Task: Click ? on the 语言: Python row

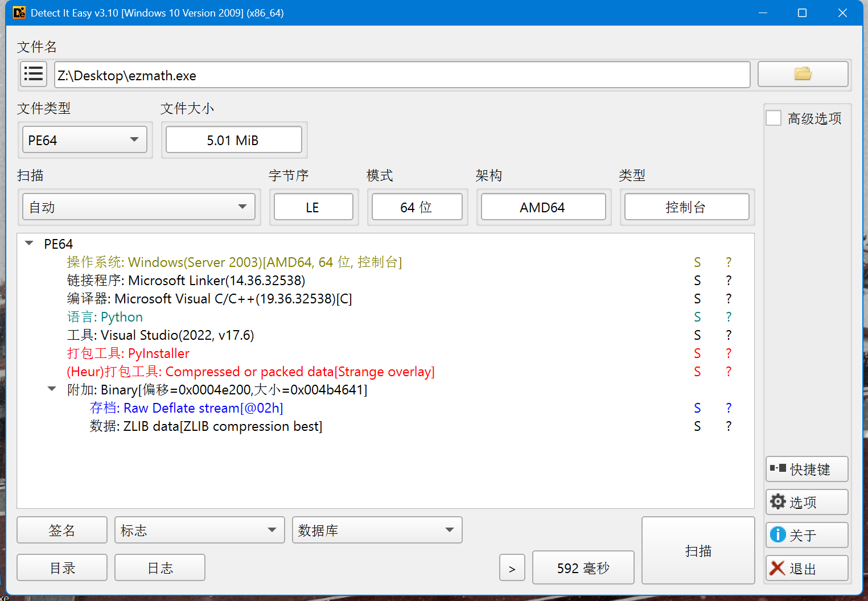Action: 729,317
